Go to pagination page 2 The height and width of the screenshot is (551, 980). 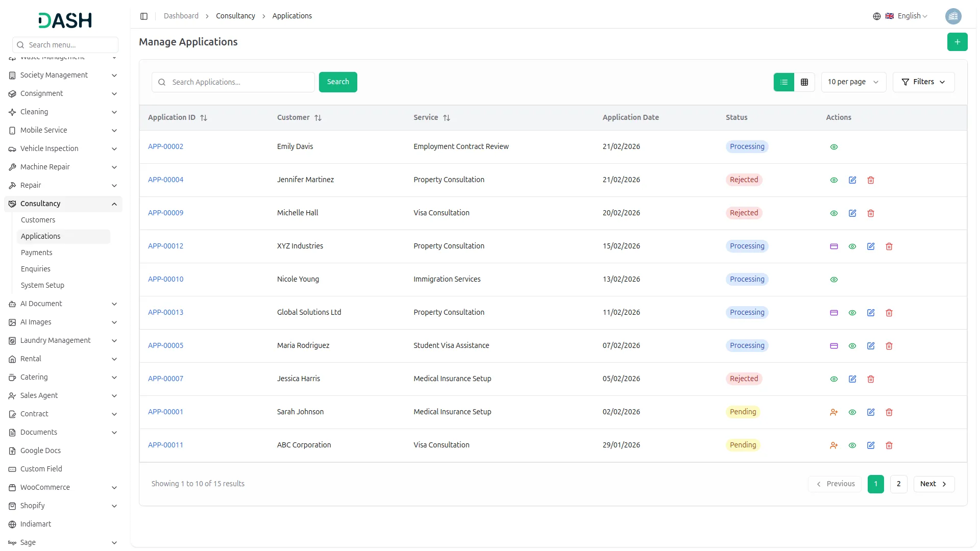(x=898, y=484)
